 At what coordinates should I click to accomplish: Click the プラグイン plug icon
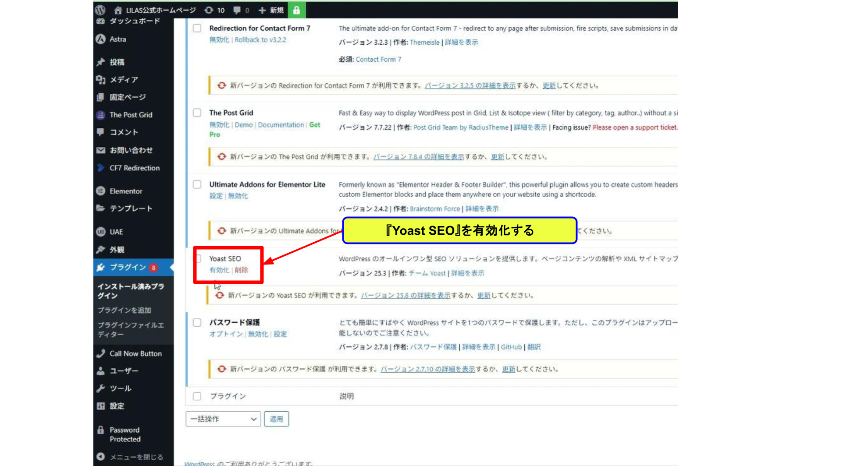point(101,267)
